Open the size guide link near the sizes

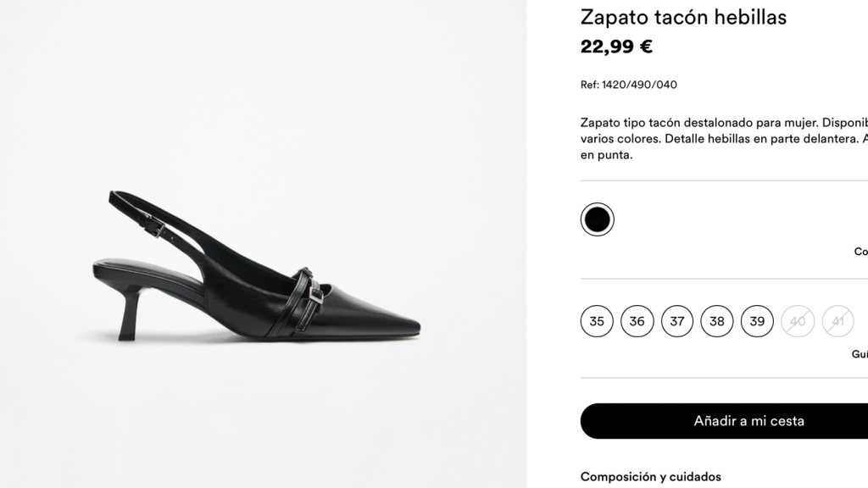860,355
